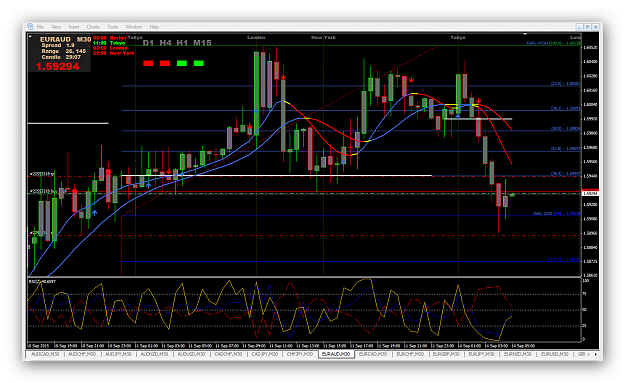Image resolution: width=625 pixels, height=383 pixels.
Task: Switch to the CADCHF,M30 chart tab
Action: (228, 354)
